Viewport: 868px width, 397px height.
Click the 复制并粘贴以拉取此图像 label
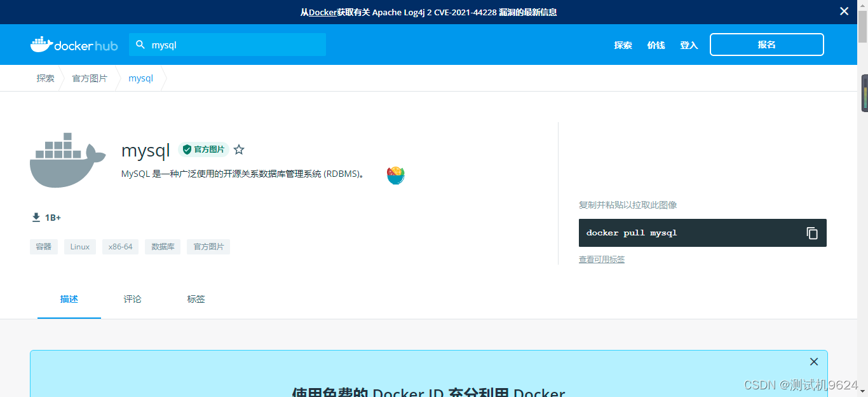point(628,205)
